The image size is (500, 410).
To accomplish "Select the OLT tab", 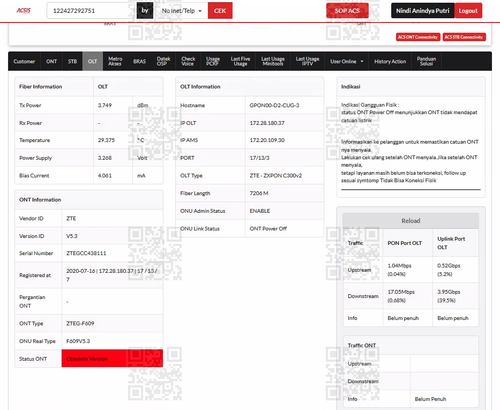I will (92, 61).
